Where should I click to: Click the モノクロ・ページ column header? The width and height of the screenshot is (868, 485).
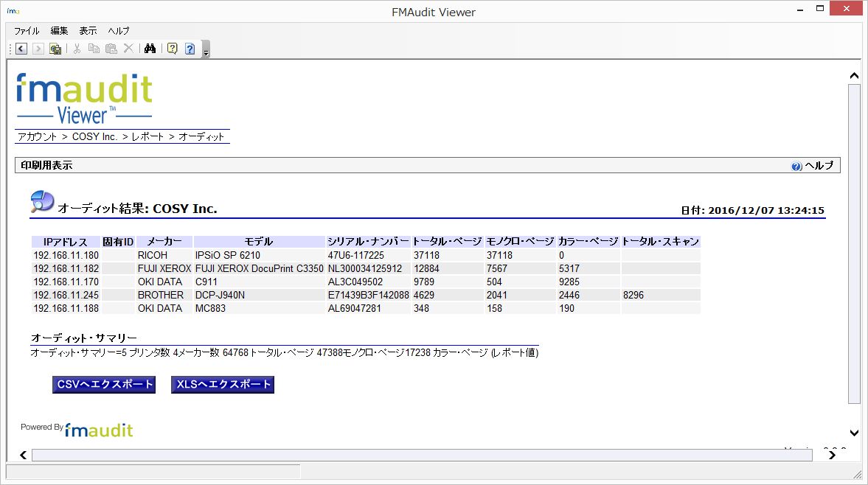521,242
